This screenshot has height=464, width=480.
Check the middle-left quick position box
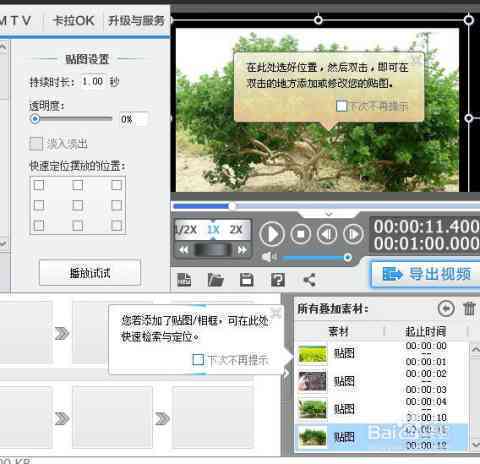[39, 205]
